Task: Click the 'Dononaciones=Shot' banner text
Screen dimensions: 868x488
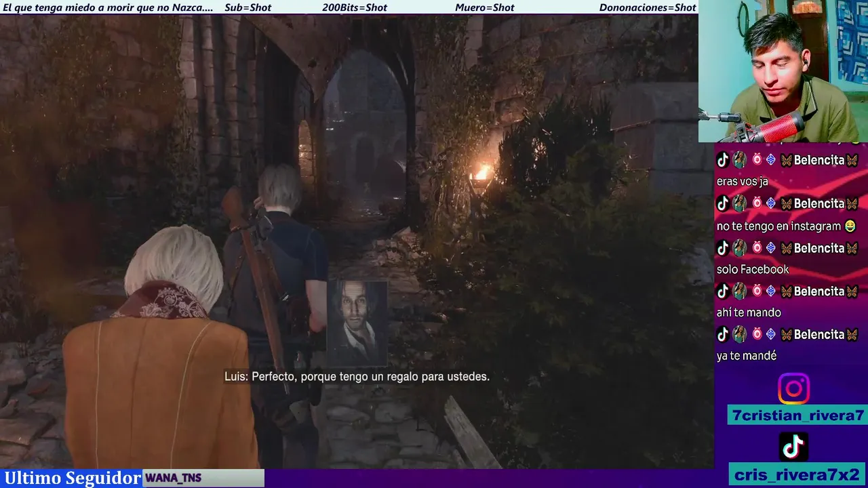Action: pos(648,7)
